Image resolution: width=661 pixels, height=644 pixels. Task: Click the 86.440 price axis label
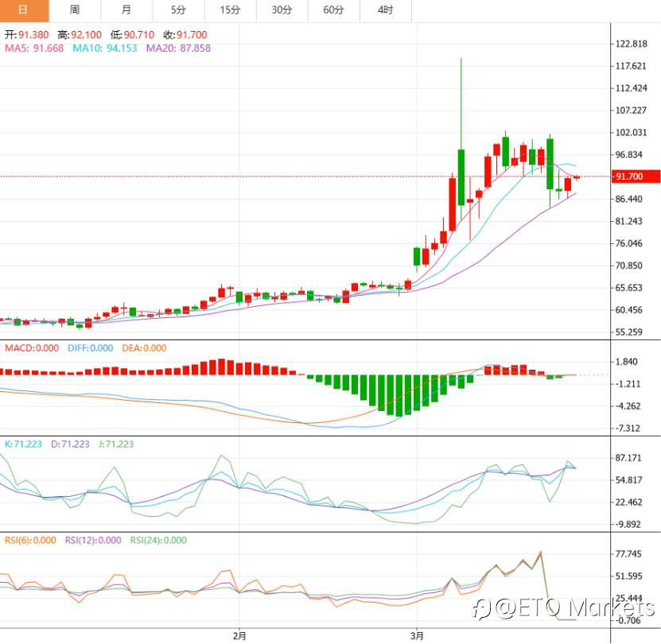tap(629, 199)
